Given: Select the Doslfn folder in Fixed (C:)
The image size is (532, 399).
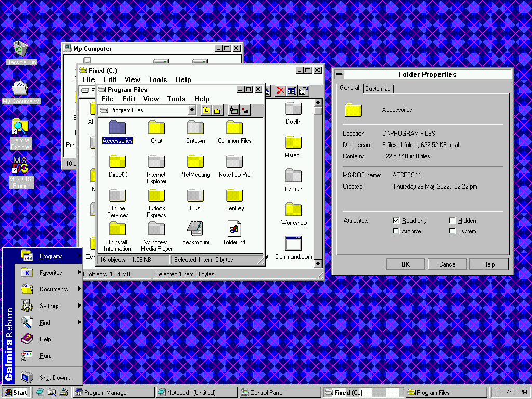Looking at the screenshot, I should coord(294,113).
